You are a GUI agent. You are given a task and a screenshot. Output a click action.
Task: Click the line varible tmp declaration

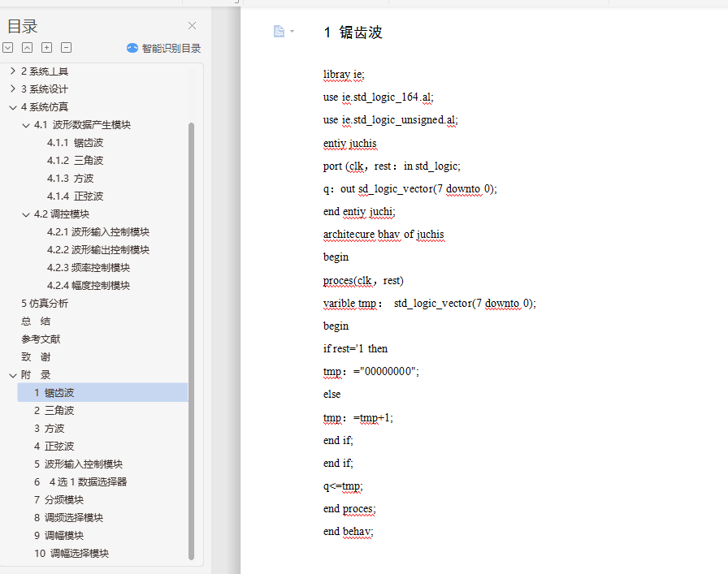(x=430, y=304)
